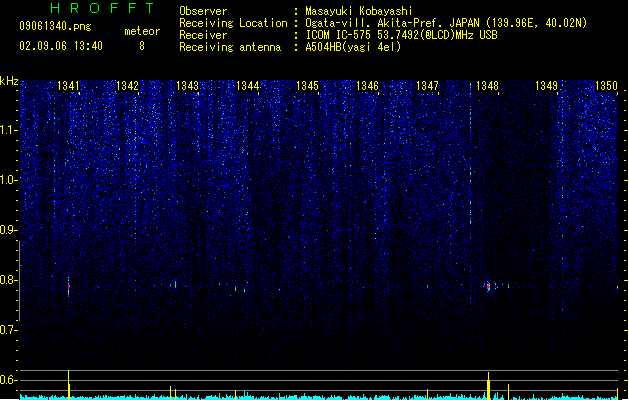629x400 pixels.
Task: Click the gray frequency range bar on left axis
Action: [19, 280]
